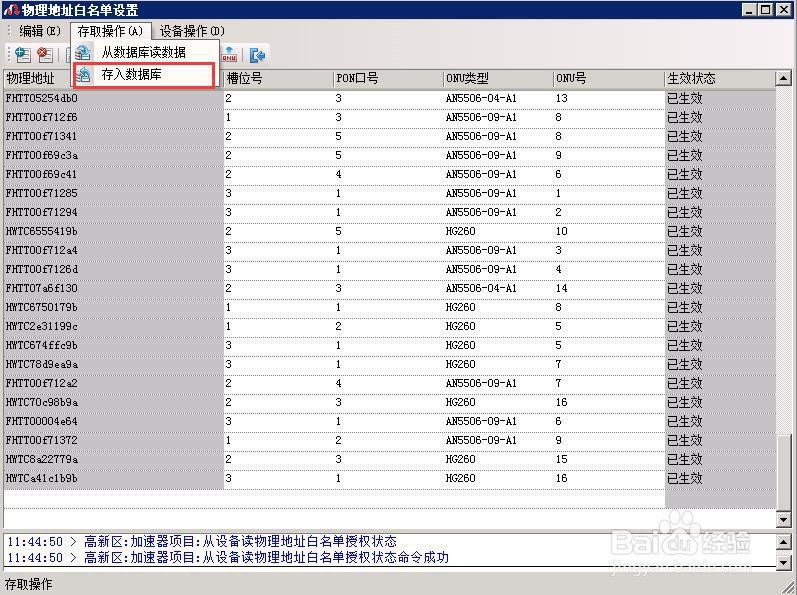This screenshot has height=595, width=797.
Task: Select address cell FHTT00f69c41
Action: point(114,174)
